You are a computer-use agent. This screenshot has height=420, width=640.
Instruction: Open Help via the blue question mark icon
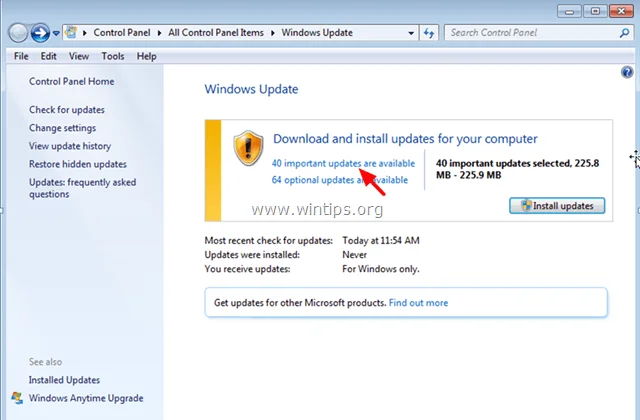pos(627,75)
